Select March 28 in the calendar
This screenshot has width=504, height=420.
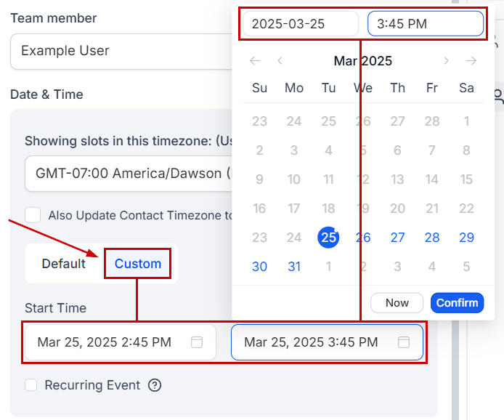point(432,238)
